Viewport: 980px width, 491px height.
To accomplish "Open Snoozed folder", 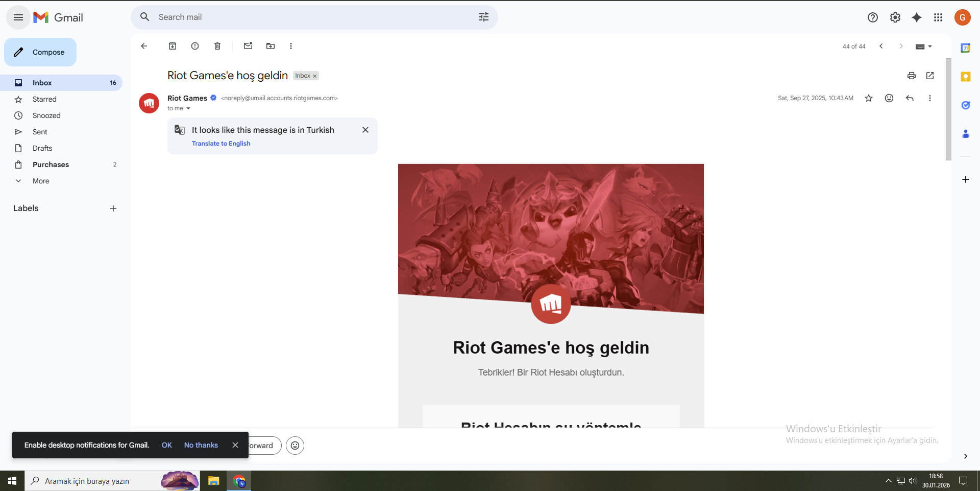I will pyautogui.click(x=61, y=115).
